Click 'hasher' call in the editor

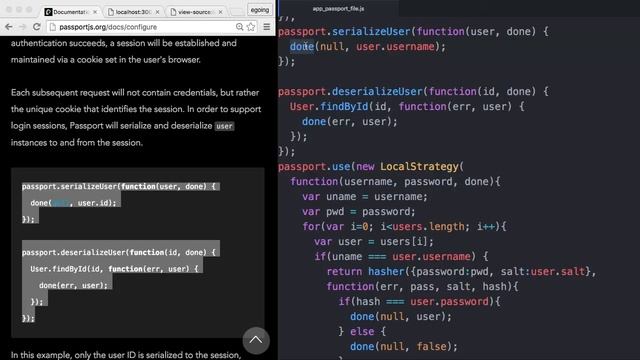386,271
